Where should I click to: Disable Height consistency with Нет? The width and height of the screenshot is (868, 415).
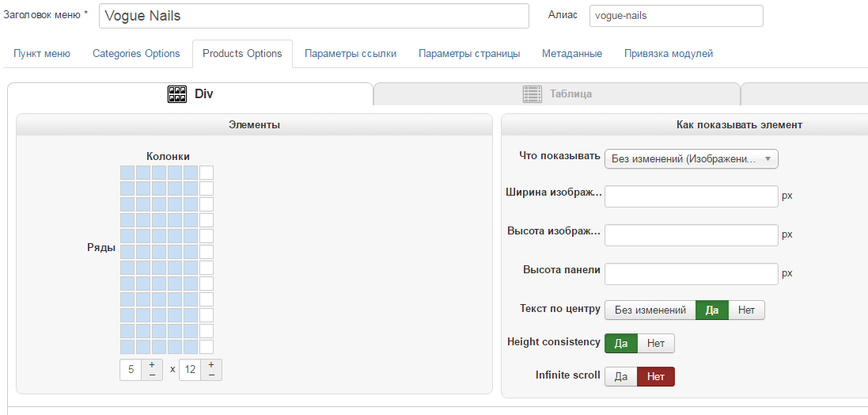tap(655, 343)
